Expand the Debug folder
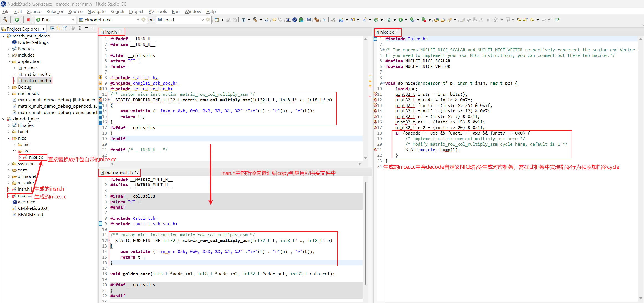 [9, 87]
